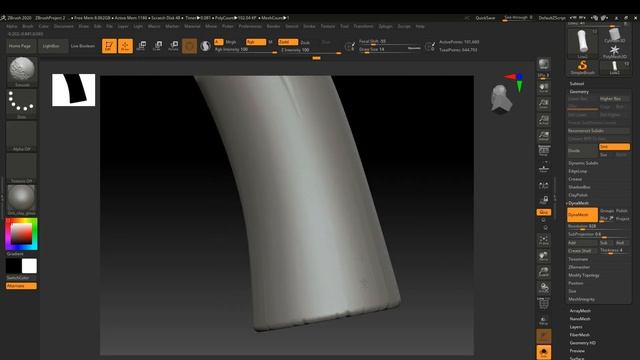This screenshot has height=360, width=640.
Task: Click the Frame mesh icon in right shelf
Action: coord(544,241)
